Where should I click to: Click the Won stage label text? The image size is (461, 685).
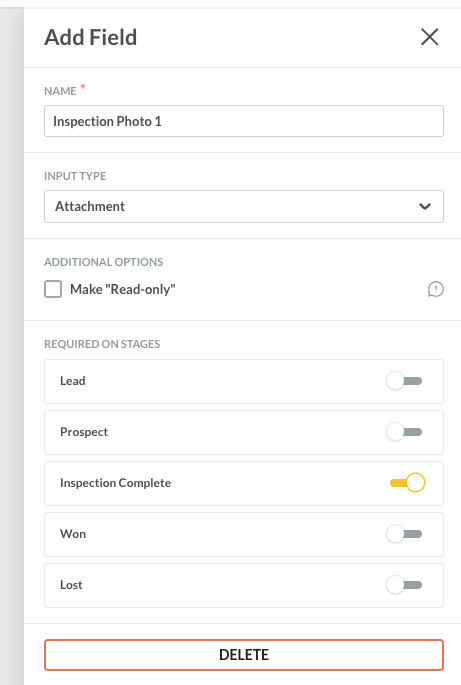click(73, 534)
